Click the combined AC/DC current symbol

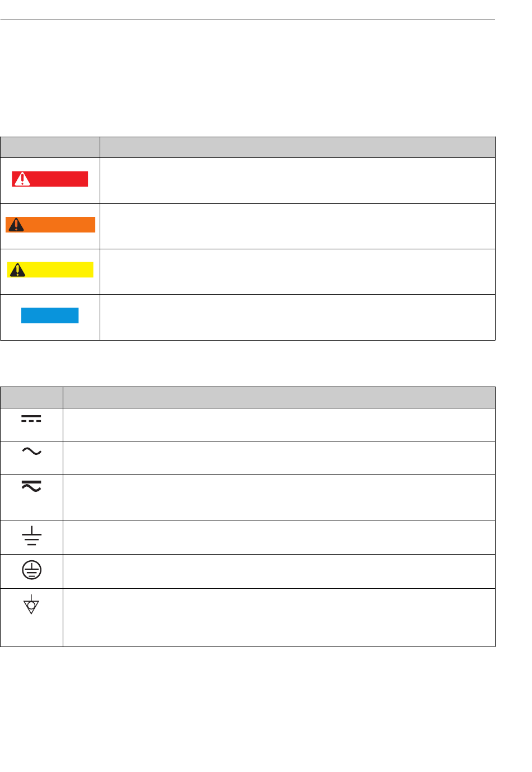click(31, 486)
